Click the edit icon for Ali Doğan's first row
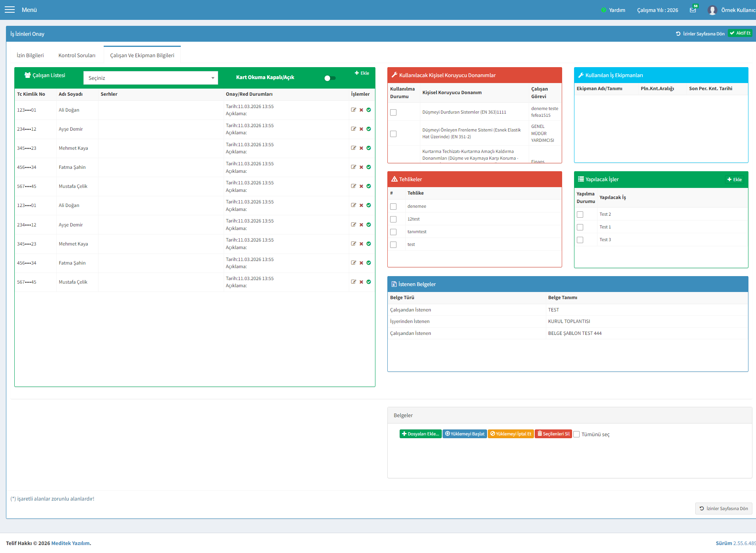 [354, 110]
